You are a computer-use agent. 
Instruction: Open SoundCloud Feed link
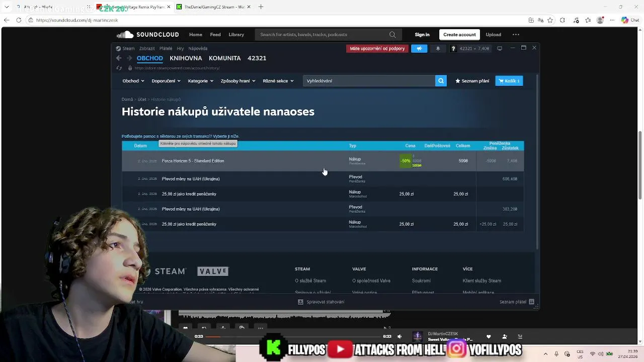pyautogui.click(x=215, y=35)
